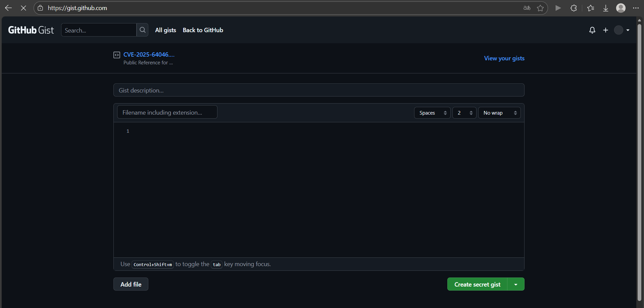Add page to favorites with star icon
This screenshot has height=308, width=644.
[x=540, y=8]
